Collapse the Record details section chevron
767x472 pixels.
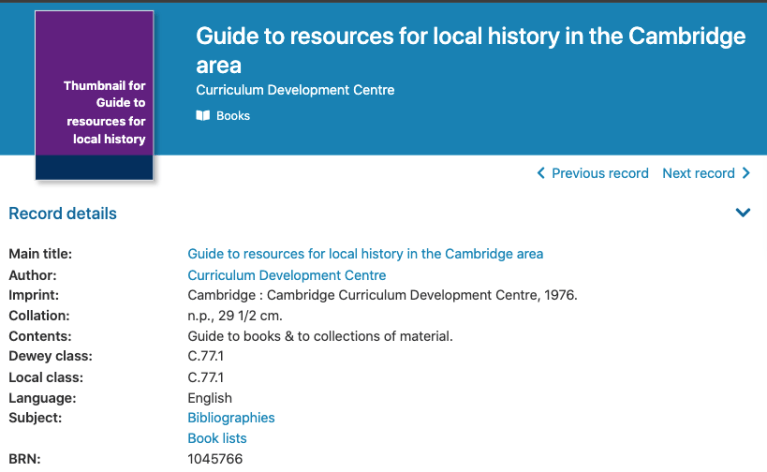[743, 213]
